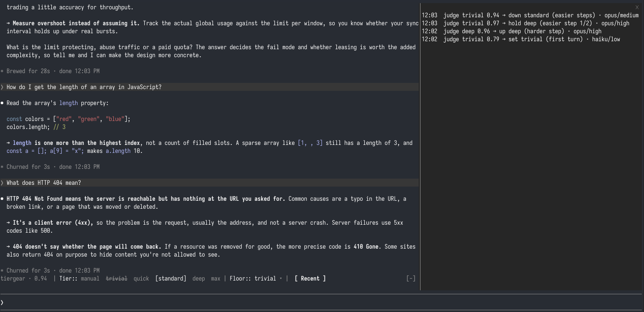The width and height of the screenshot is (644, 312).
Task: Select log row 'set trivial (first turn)'
Action: (x=521, y=39)
